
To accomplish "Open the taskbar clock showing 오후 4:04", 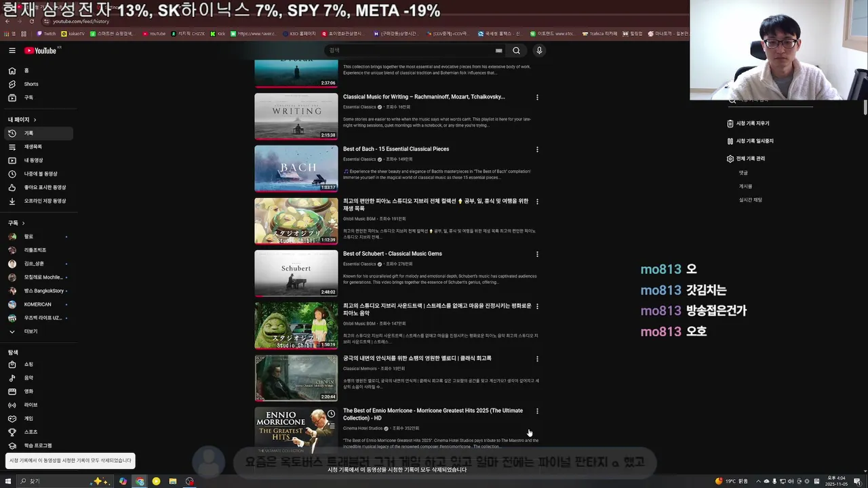I will click(x=835, y=481).
